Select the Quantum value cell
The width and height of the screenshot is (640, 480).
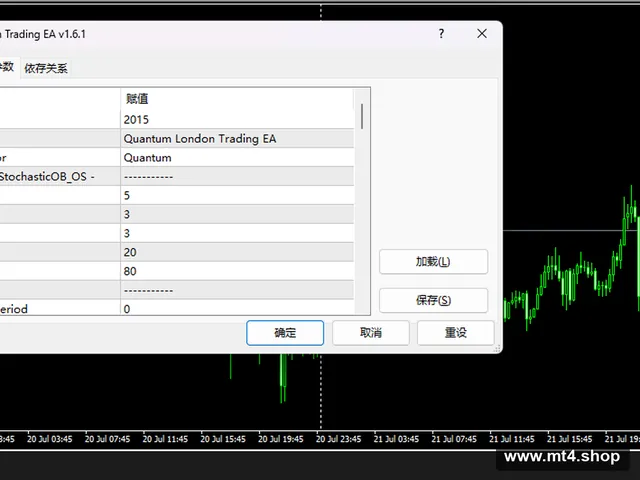point(237,158)
